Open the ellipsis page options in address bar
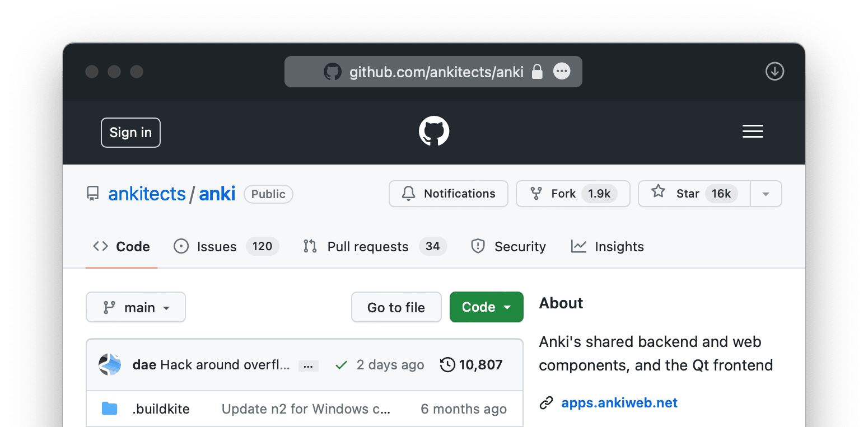868x427 pixels. tap(562, 71)
